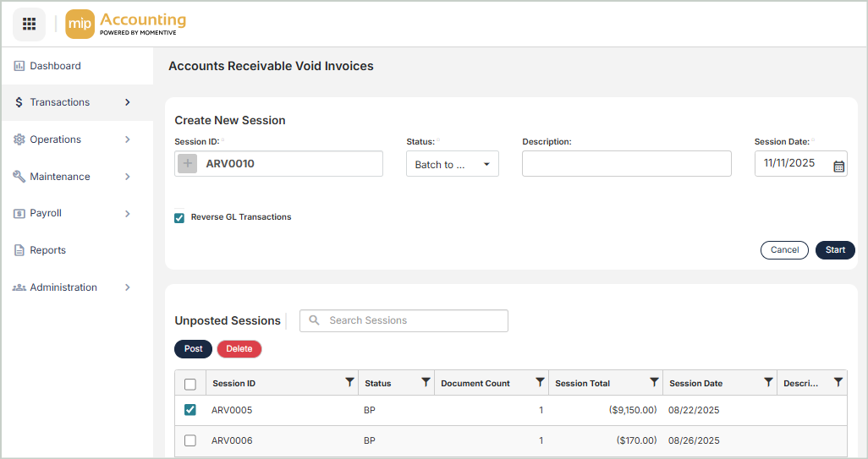868x459 pixels.
Task: Open the Status dropdown
Action: coord(452,164)
